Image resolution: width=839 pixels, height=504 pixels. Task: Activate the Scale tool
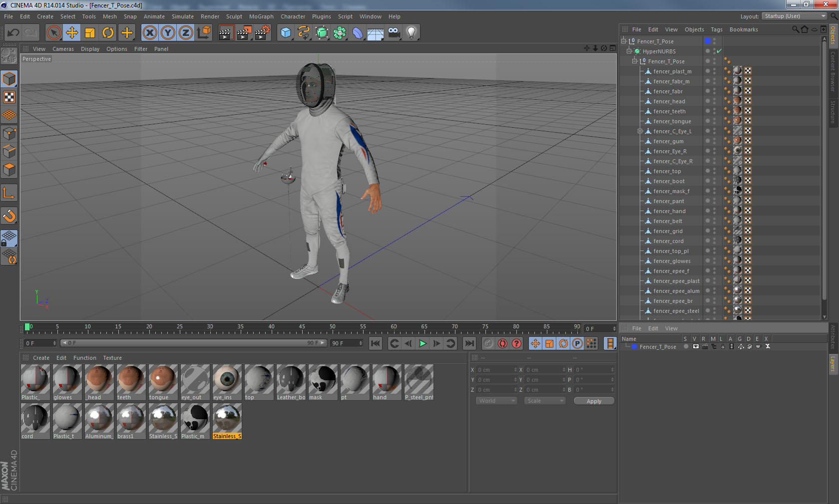pyautogui.click(x=90, y=33)
